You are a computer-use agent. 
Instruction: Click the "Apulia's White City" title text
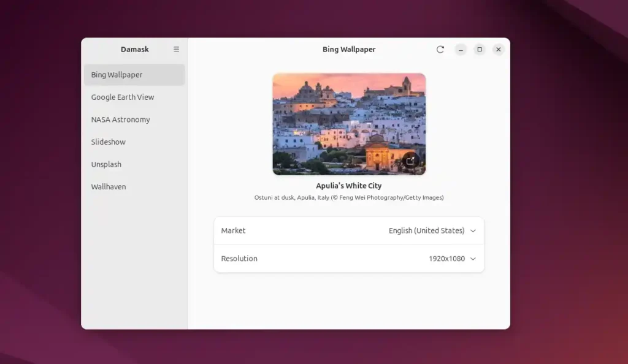point(349,186)
